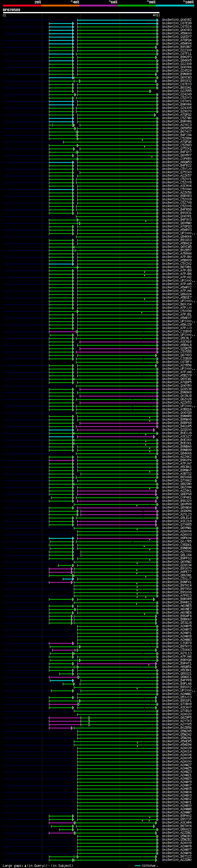197x868 pixels.
Task: Select the UniRef100_B4FR22 label
Action: click(x=177, y=165)
